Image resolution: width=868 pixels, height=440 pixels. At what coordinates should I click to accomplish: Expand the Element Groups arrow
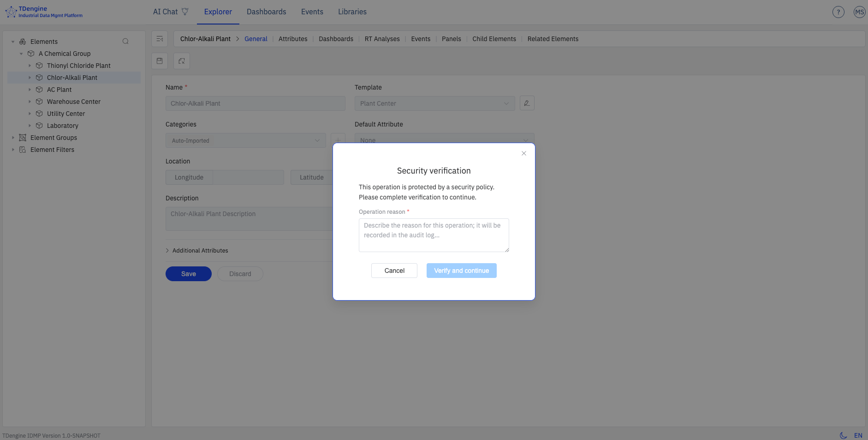tap(13, 138)
